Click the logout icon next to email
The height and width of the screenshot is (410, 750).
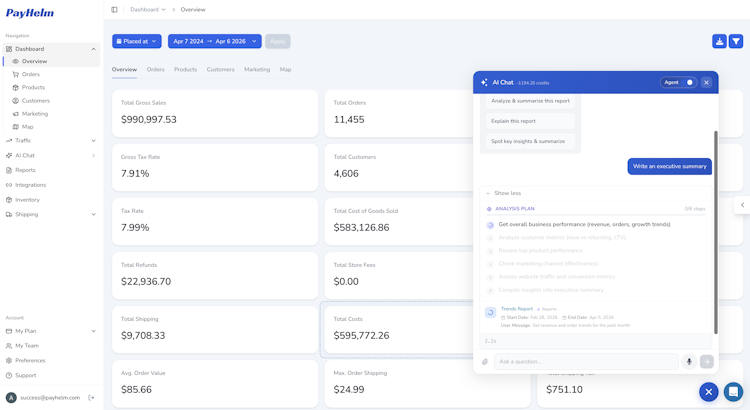click(x=91, y=398)
